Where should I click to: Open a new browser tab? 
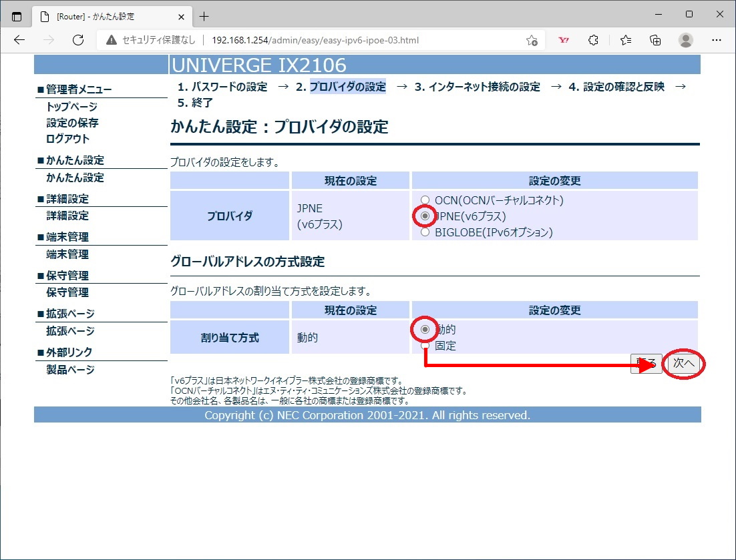click(204, 17)
